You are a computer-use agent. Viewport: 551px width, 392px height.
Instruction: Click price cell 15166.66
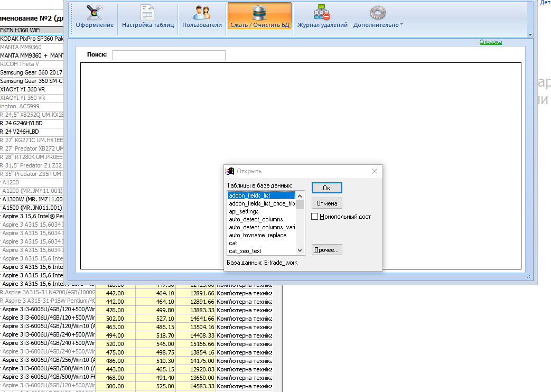[x=196, y=344]
